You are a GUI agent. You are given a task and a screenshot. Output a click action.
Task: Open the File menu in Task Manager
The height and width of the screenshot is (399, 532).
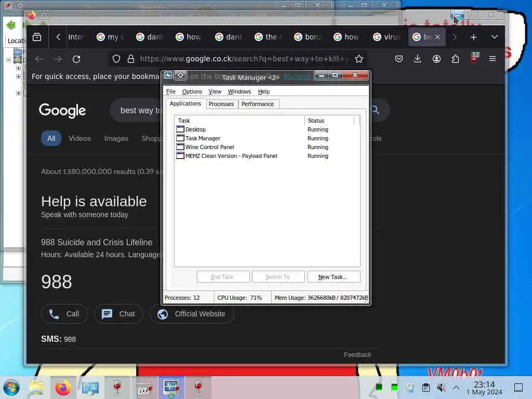[x=170, y=91]
